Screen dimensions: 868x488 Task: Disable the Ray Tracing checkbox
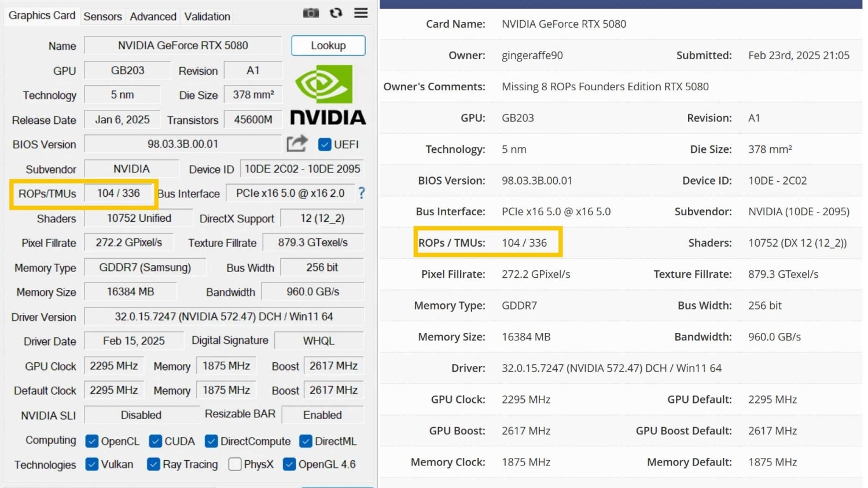point(154,464)
